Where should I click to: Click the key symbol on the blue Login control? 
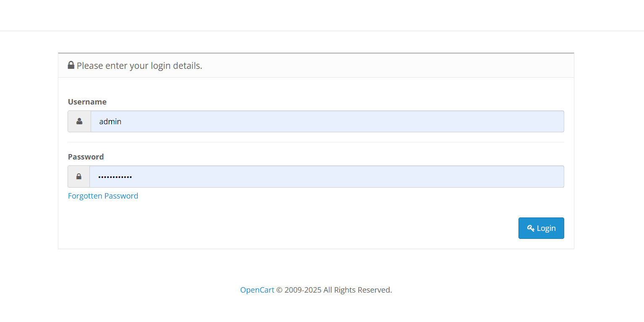(x=532, y=228)
